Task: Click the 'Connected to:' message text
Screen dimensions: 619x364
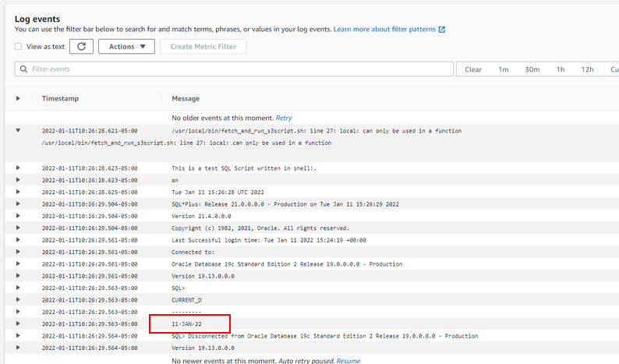Action: pos(193,253)
